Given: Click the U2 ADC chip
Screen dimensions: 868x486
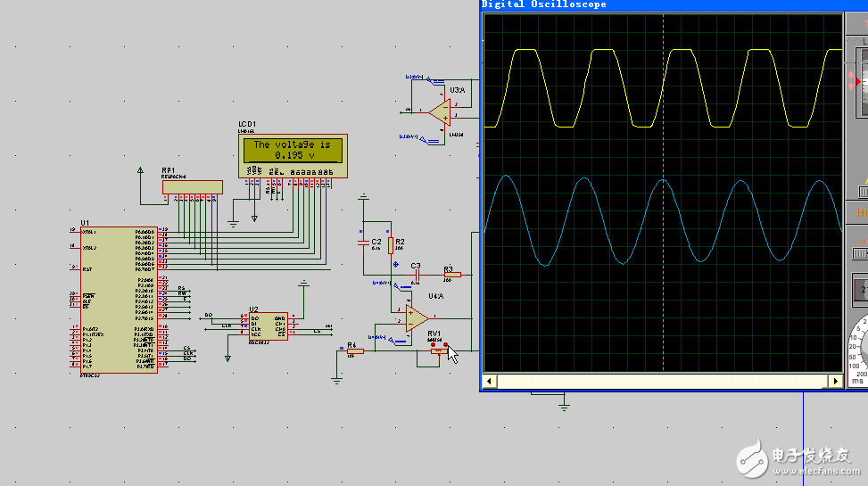Looking at the screenshot, I should [268, 325].
